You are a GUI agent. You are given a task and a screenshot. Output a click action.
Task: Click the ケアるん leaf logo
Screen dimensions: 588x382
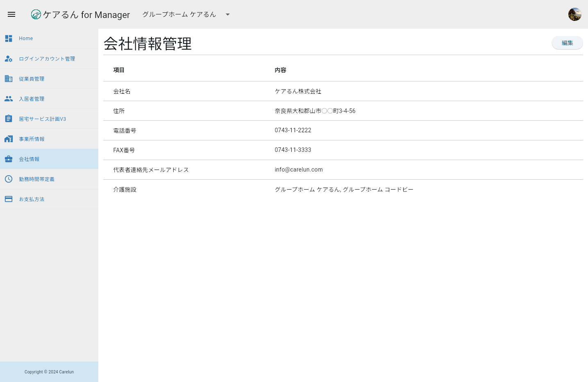pyautogui.click(x=36, y=14)
